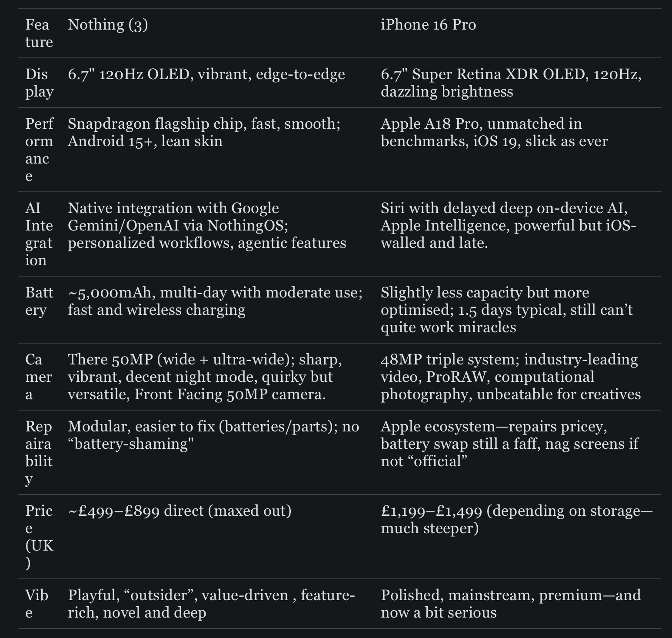Click the "Slightly less capacity" battery cell
This screenshot has height=638, width=672.
[x=506, y=310]
